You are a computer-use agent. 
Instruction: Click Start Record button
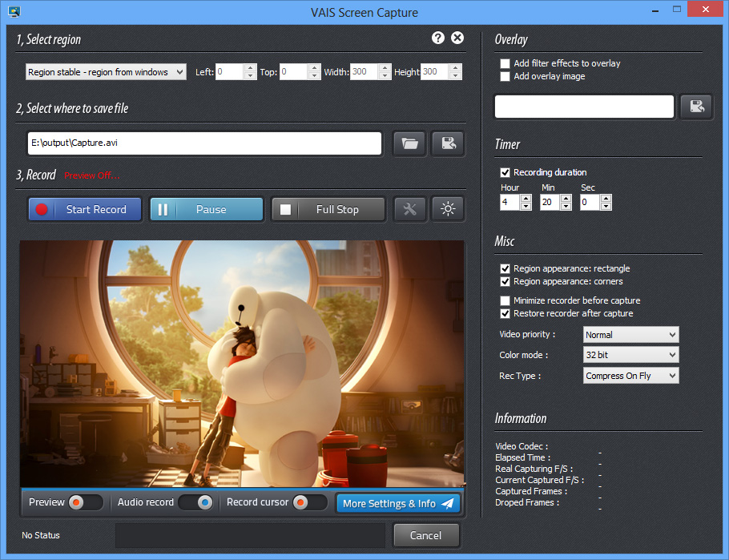pos(85,209)
